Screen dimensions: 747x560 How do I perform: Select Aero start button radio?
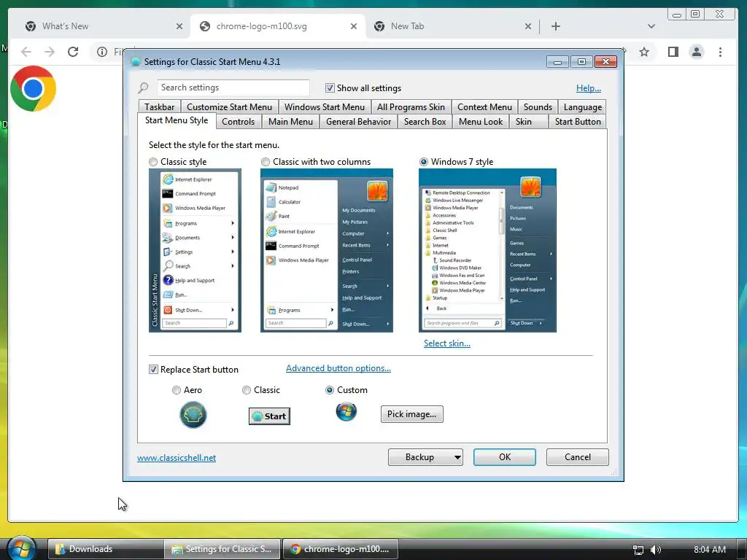(x=177, y=390)
